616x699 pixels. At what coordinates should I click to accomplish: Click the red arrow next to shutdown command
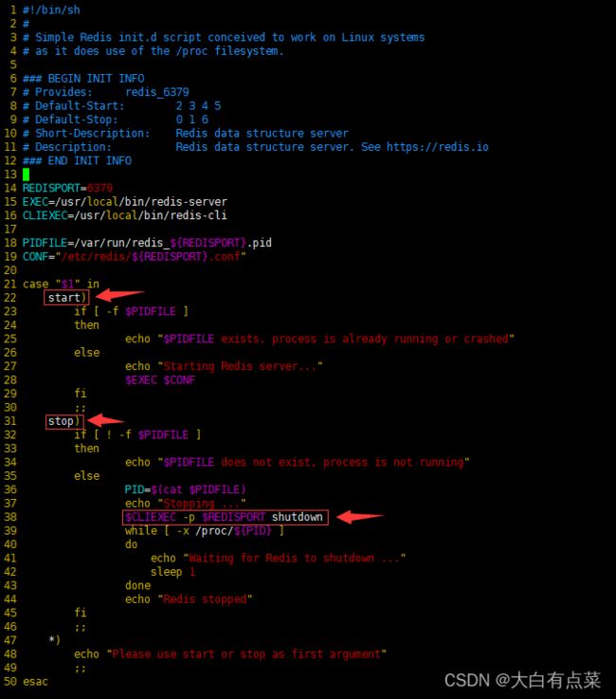(360, 517)
